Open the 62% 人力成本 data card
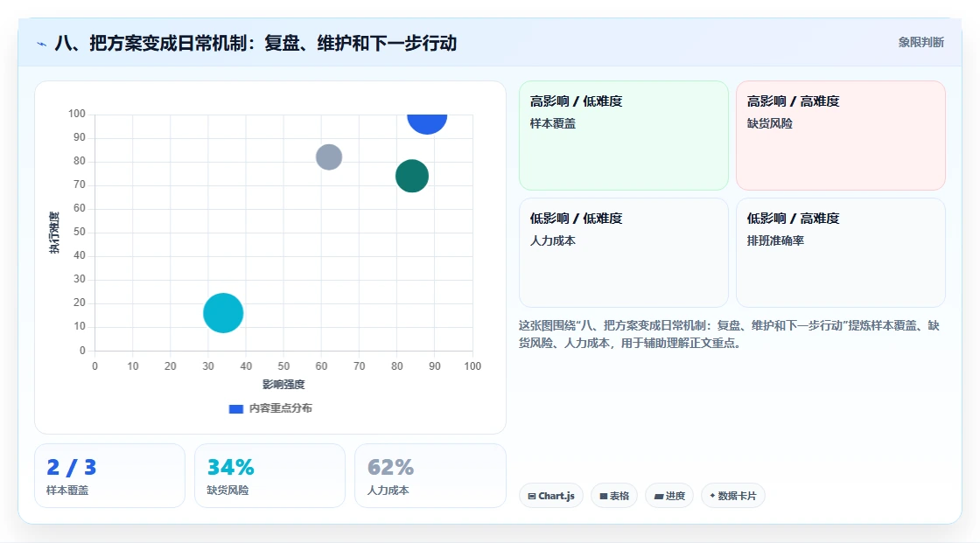The width and height of the screenshot is (980, 543). (x=430, y=476)
